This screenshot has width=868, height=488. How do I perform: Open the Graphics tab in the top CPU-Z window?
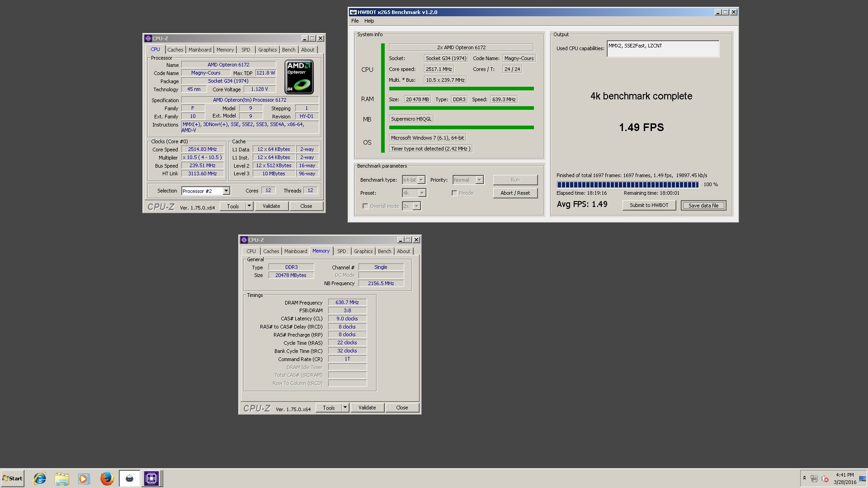(267, 50)
